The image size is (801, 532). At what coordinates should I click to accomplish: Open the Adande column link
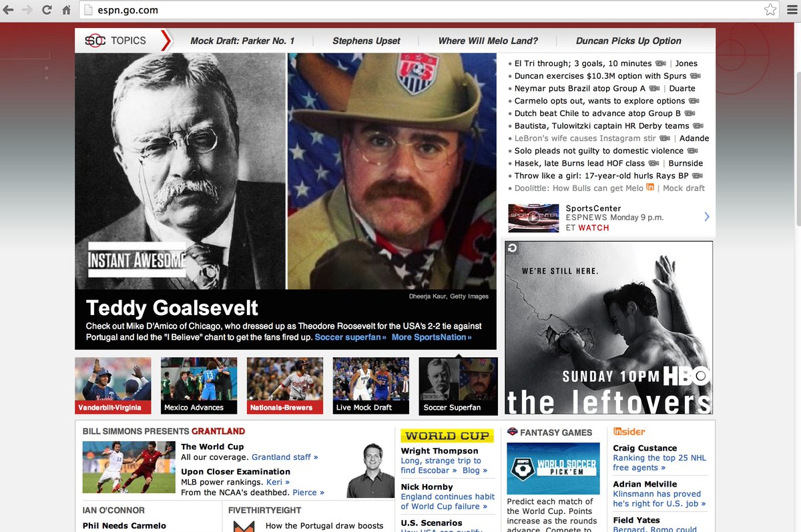[694, 138]
